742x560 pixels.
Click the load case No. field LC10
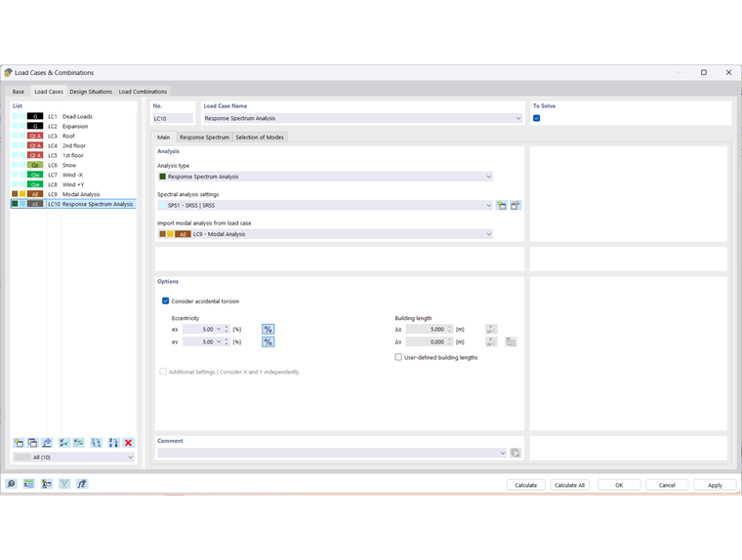tap(173, 119)
